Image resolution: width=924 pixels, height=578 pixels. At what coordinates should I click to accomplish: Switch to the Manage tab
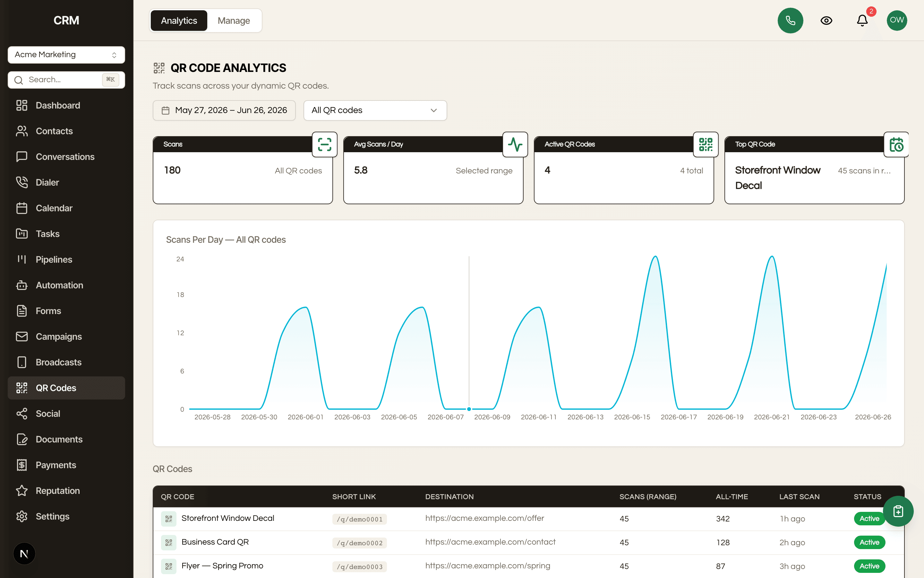(234, 21)
